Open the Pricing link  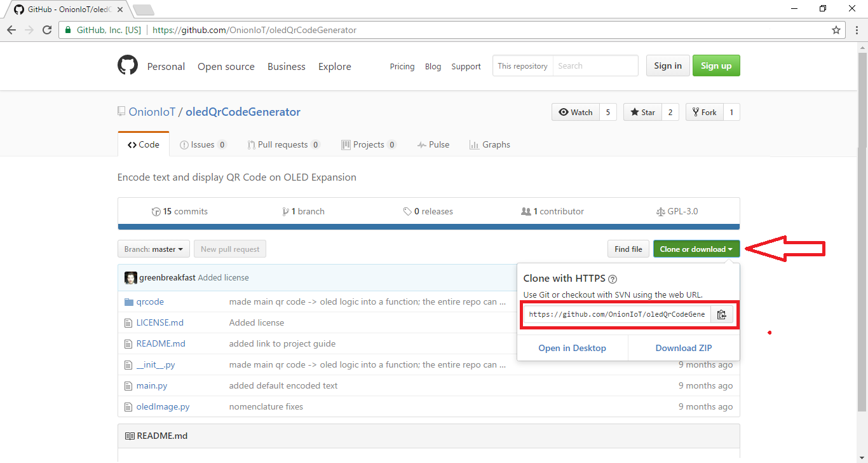(402, 66)
